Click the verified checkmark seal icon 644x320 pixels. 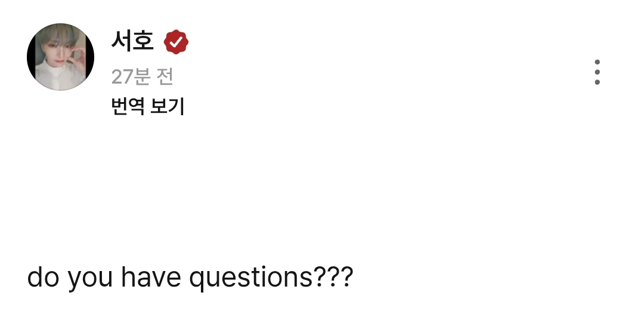tap(177, 41)
